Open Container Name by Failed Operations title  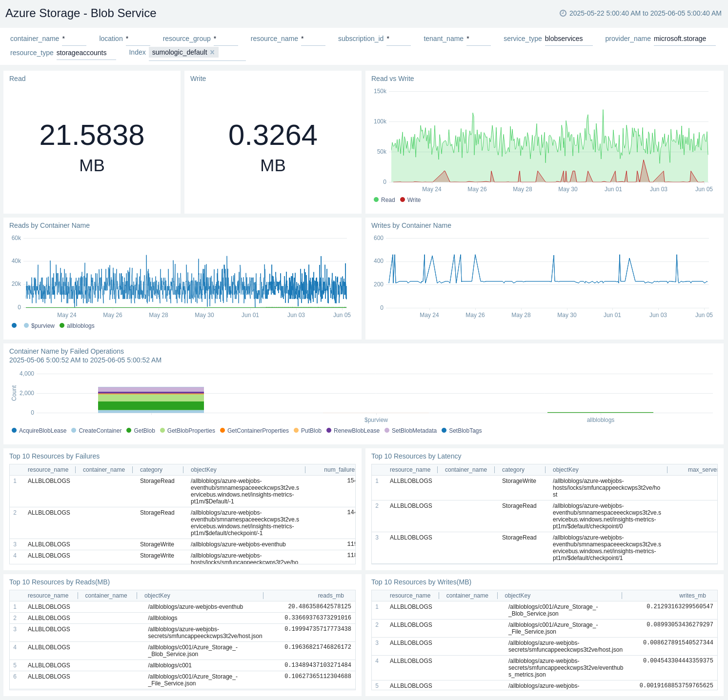pos(67,351)
